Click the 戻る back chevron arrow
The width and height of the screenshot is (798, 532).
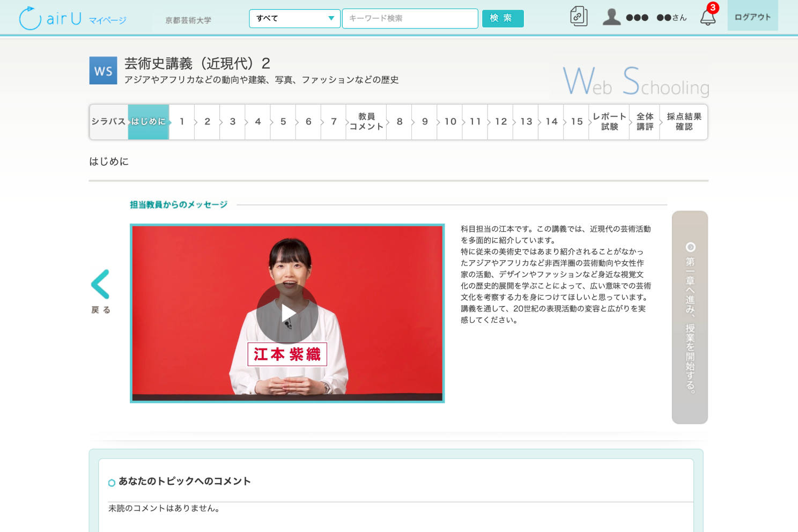(101, 284)
